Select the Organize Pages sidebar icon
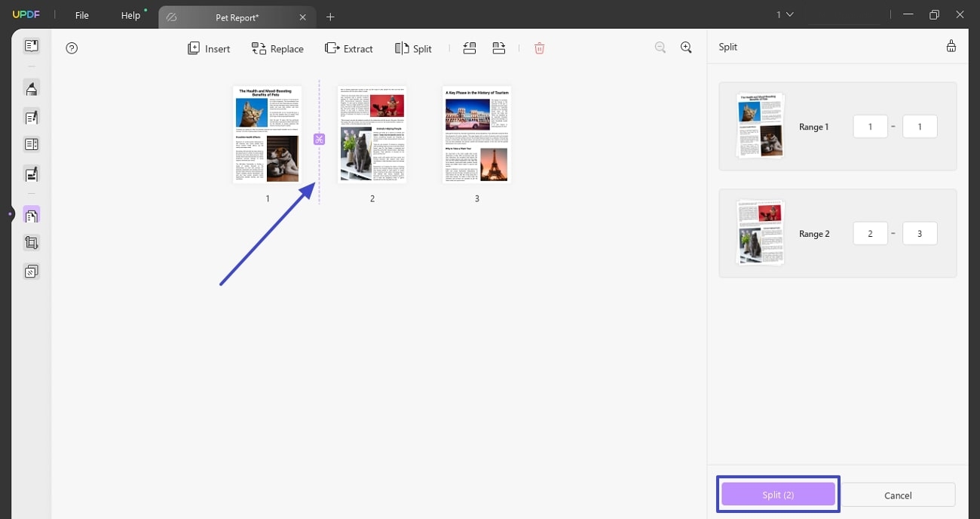Image resolution: width=980 pixels, height=519 pixels. pos(31,216)
